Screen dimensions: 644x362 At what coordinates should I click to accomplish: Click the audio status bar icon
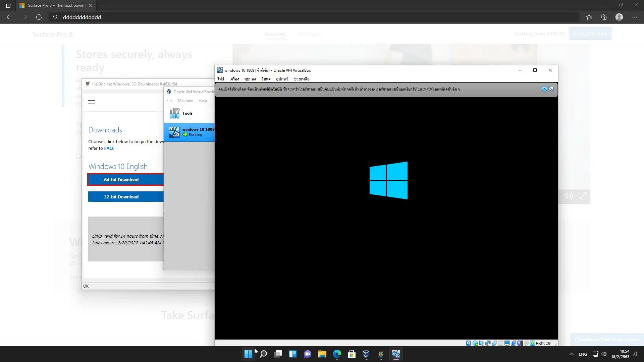pos(481,343)
